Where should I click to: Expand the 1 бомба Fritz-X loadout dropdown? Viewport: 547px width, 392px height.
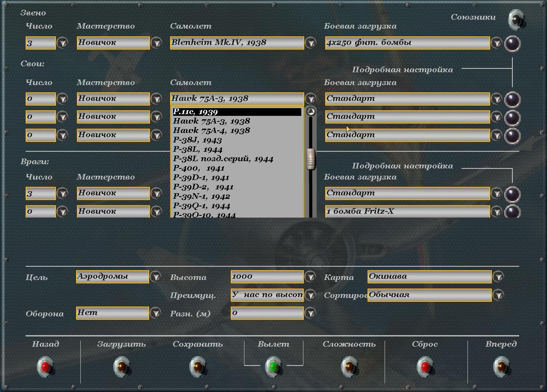[496, 212]
